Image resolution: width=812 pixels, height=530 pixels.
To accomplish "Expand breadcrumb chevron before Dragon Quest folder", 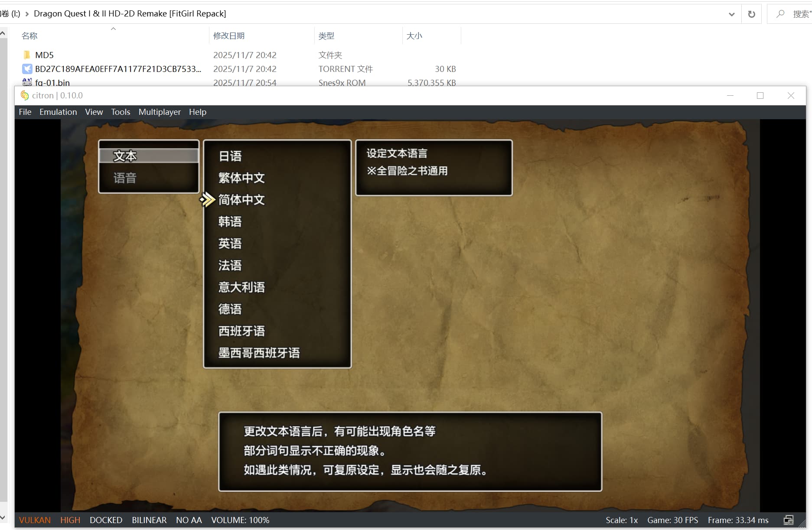I will 27,14.
